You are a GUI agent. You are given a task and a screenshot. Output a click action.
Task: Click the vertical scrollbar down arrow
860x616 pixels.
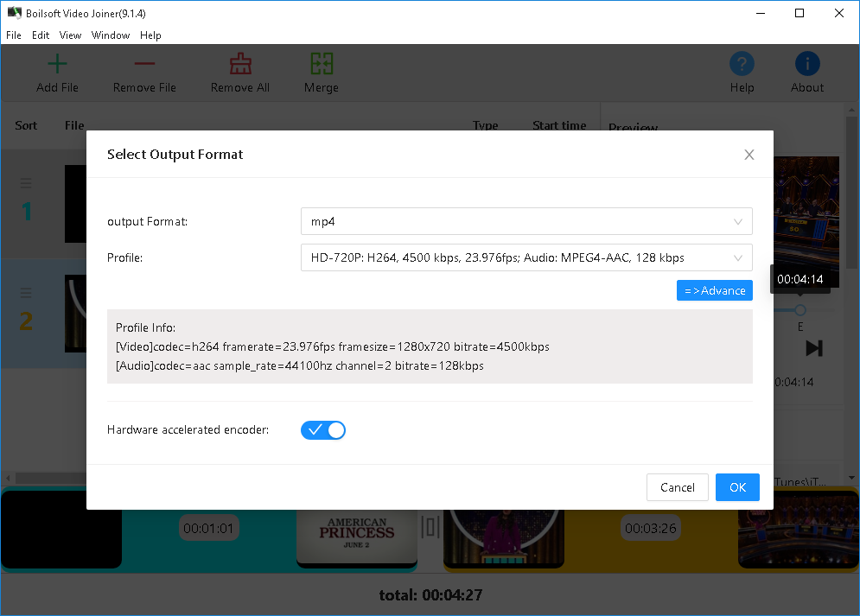[851, 478]
